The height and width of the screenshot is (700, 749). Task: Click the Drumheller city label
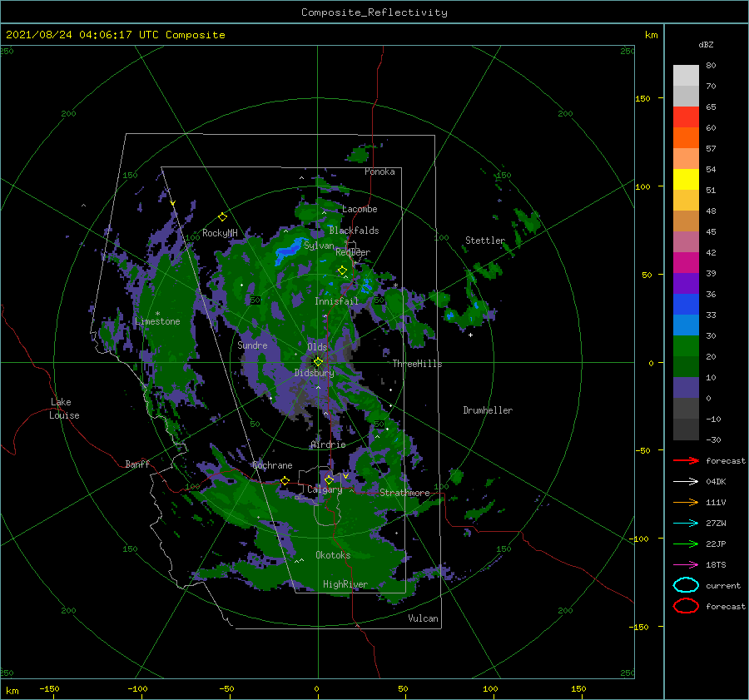tap(488, 410)
